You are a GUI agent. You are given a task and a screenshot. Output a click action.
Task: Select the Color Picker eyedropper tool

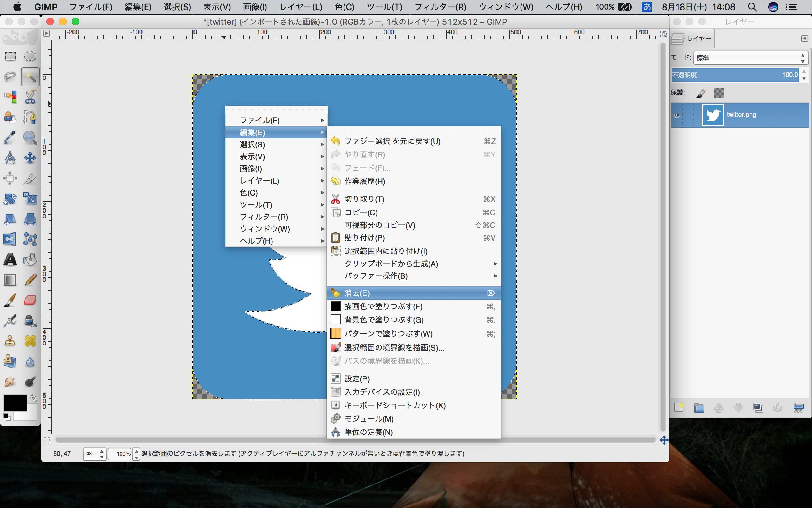click(10, 138)
